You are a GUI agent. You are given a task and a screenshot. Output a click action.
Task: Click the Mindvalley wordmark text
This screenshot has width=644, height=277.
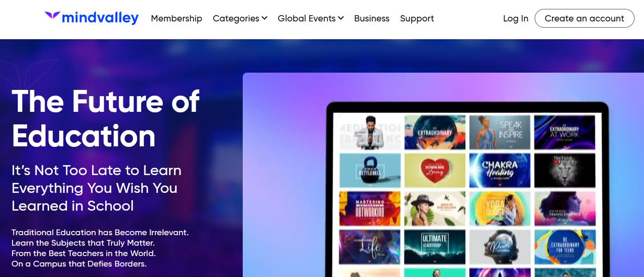pos(100,18)
